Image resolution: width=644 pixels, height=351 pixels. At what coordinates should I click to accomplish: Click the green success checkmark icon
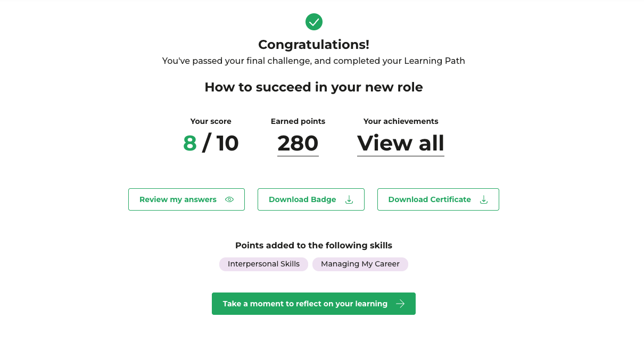click(x=314, y=22)
